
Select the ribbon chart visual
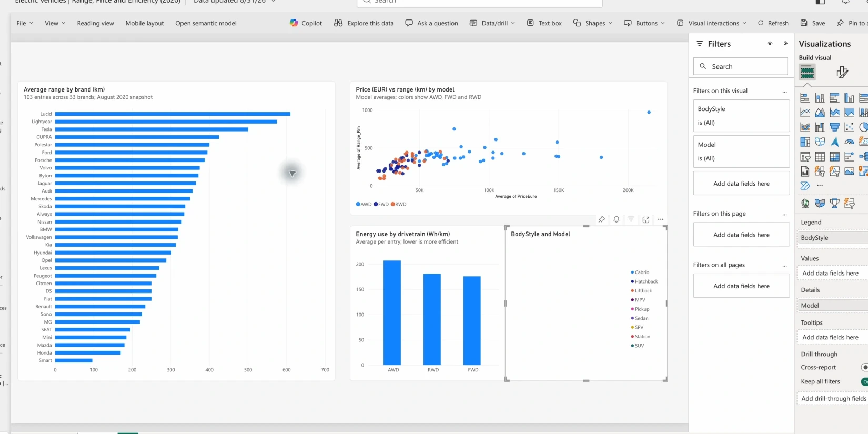click(805, 127)
